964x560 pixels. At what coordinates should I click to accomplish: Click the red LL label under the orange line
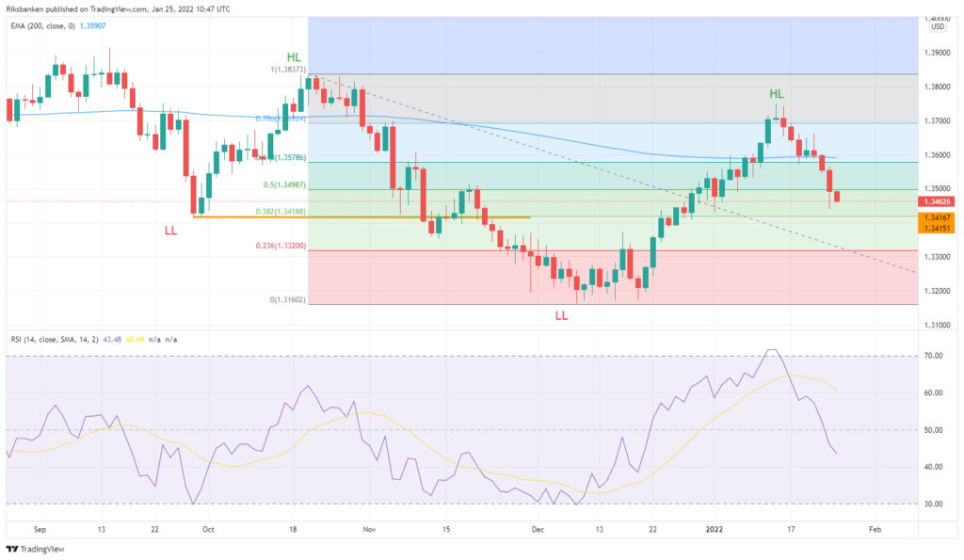click(x=170, y=231)
